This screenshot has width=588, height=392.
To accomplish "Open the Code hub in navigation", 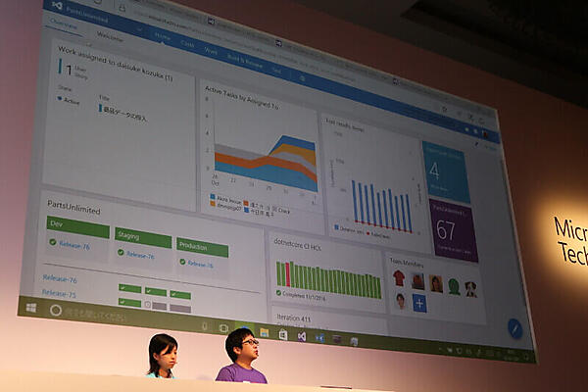I will 187,43.
